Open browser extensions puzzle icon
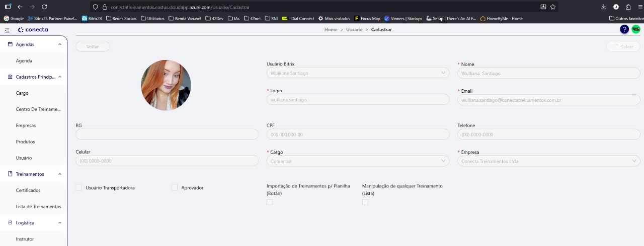Image resolution: width=644 pixels, height=246 pixels. [x=628, y=7]
